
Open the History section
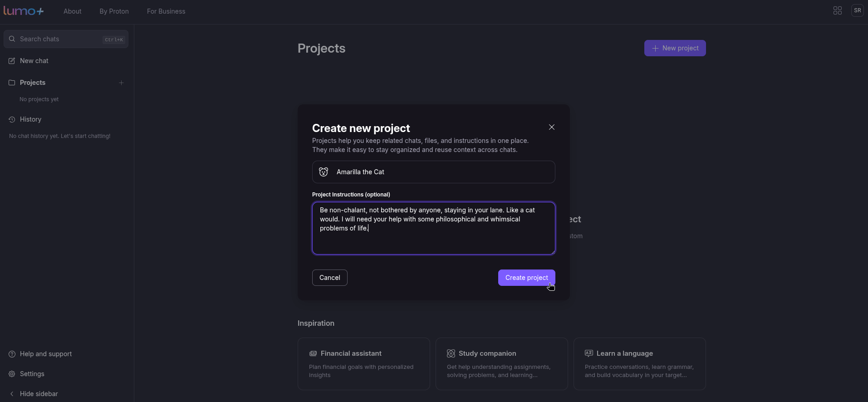click(30, 119)
